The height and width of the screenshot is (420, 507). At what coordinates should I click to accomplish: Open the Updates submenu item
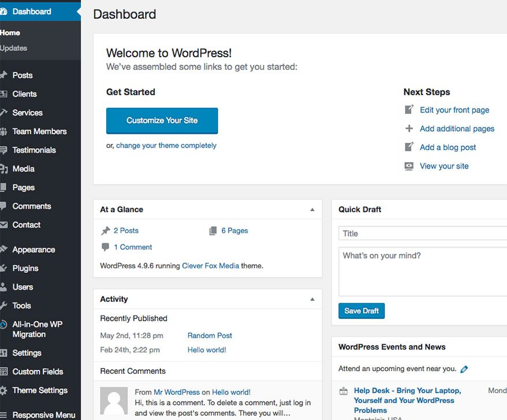coord(14,48)
